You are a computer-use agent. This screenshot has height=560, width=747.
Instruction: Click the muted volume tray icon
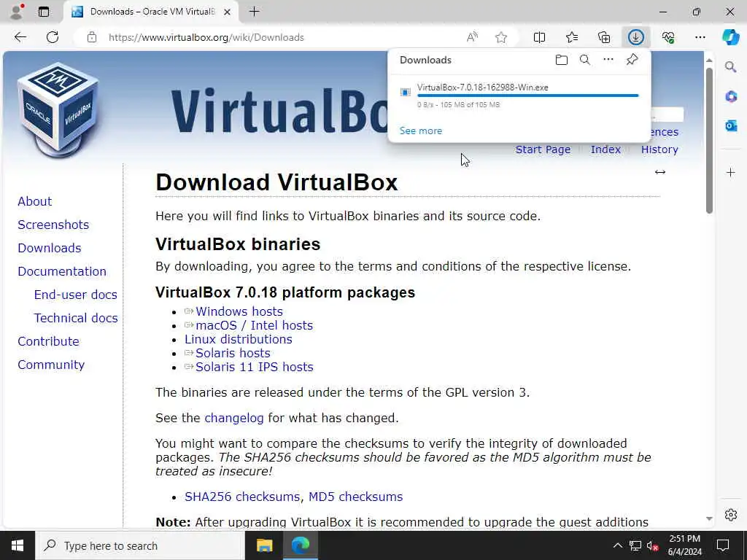(x=652, y=545)
